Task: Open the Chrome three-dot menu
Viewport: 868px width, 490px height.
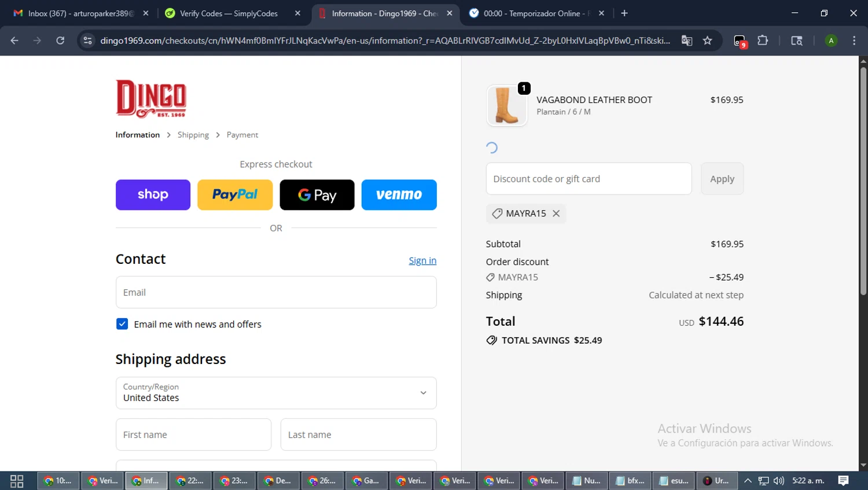Action: click(854, 40)
